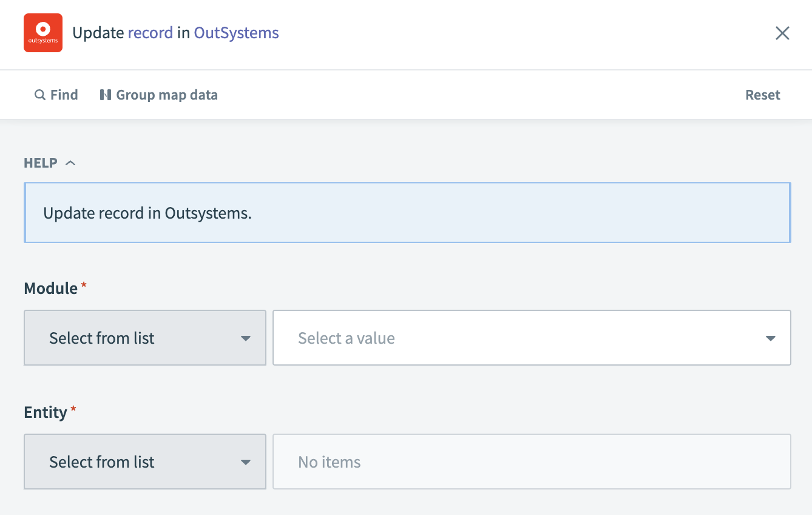Click the arrow on Entity mode selector
This screenshot has height=515, width=812.
tap(246, 462)
